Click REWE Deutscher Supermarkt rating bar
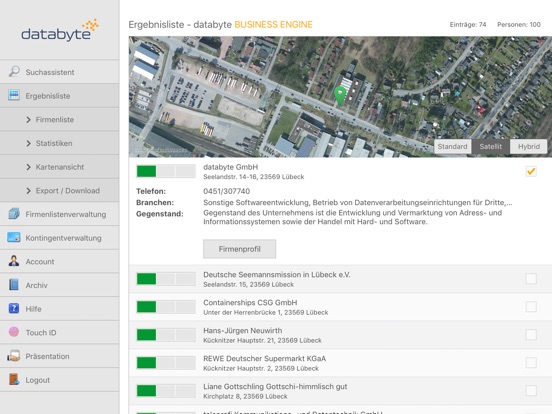Image resolution: width=552 pixels, height=414 pixels. tap(166, 363)
